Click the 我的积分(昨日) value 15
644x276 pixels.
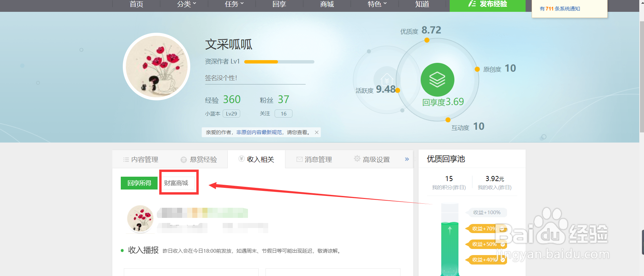449,178
